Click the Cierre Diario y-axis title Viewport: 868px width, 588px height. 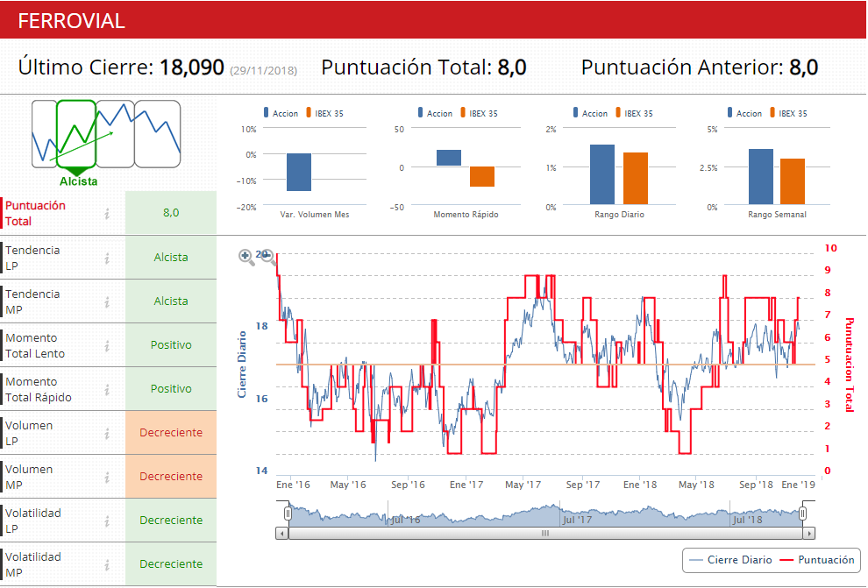tap(242, 364)
